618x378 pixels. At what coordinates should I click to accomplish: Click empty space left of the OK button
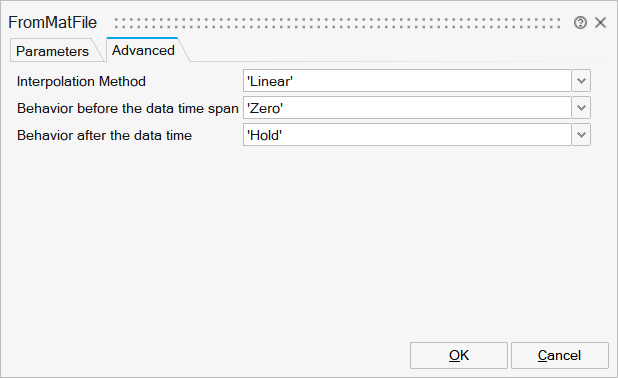205,356
